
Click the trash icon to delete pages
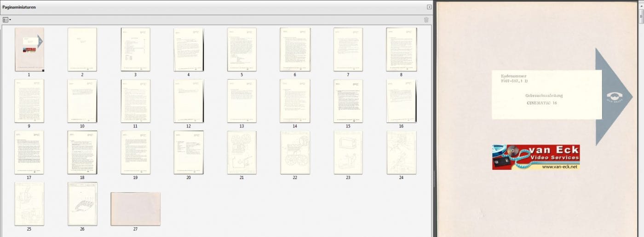point(426,20)
